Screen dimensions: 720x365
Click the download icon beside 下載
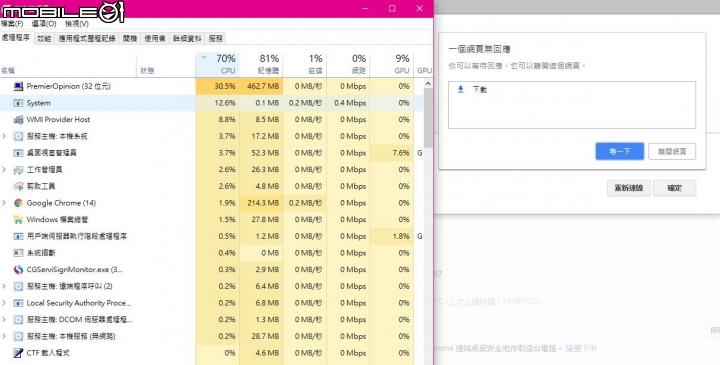tap(461, 89)
